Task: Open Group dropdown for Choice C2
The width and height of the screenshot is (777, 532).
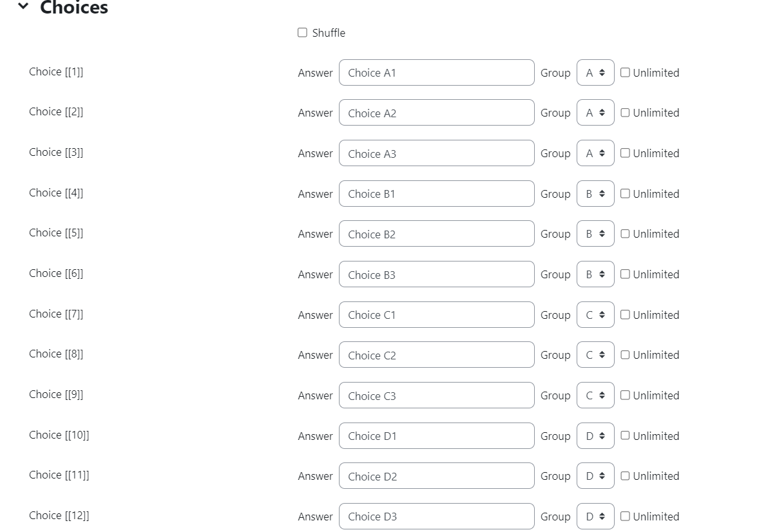Action: [x=595, y=355]
